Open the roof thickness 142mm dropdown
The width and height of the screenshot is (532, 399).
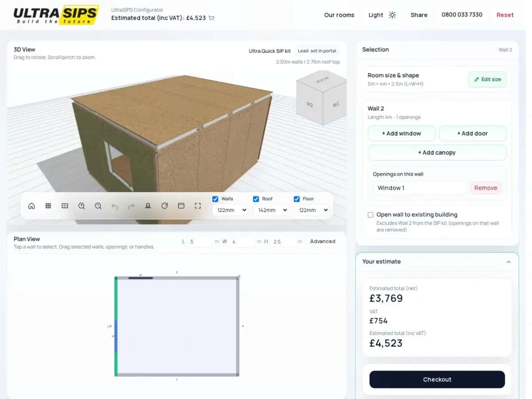tap(271, 210)
